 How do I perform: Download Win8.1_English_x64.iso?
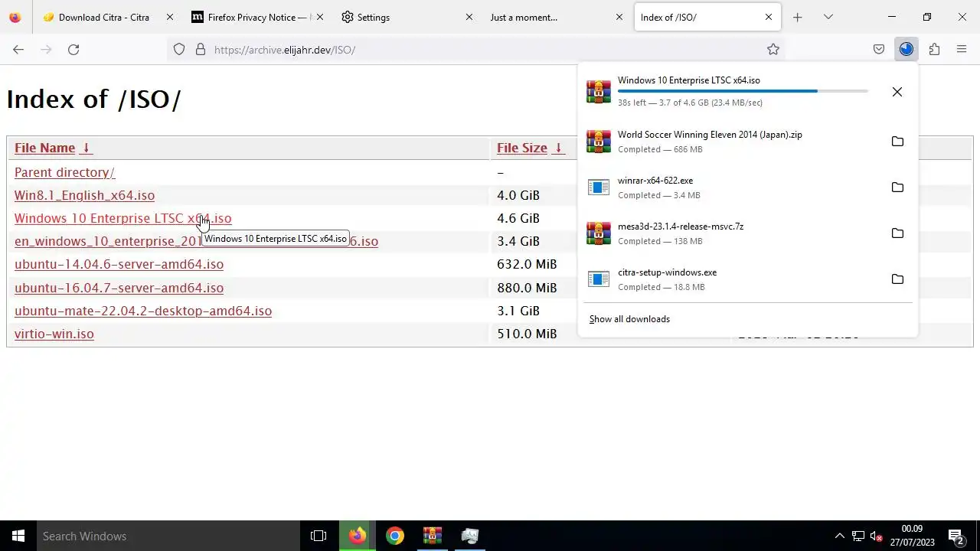click(x=84, y=195)
